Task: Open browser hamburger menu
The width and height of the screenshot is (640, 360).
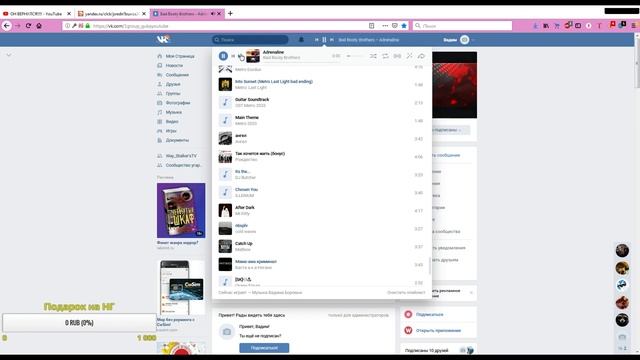Action: tap(633, 26)
